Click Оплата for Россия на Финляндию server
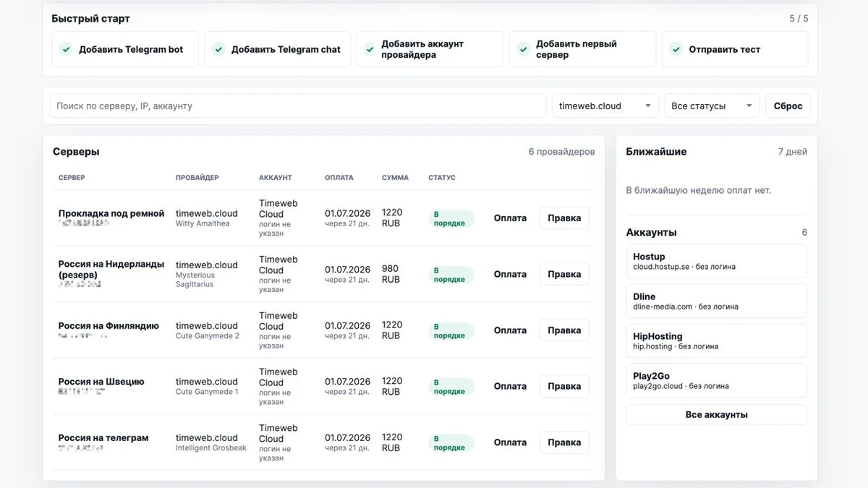The height and width of the screenshot is (488, 868). pos(510,330)
